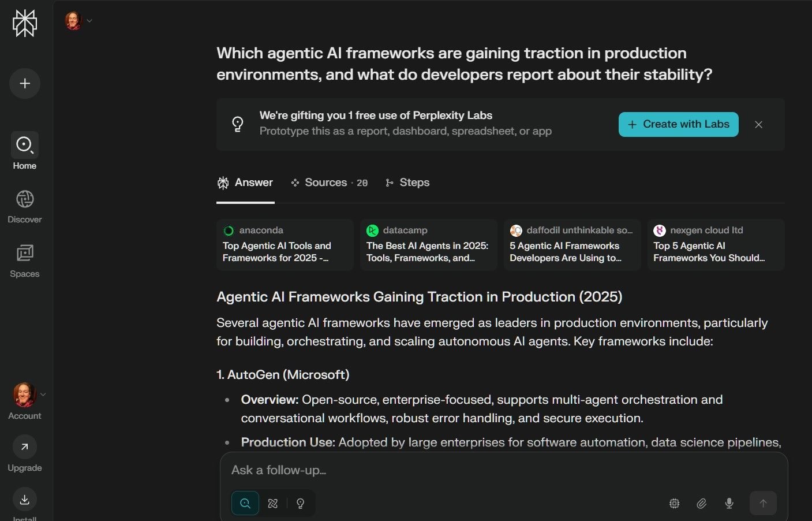Open the anaconda source card

coord(285,245)
